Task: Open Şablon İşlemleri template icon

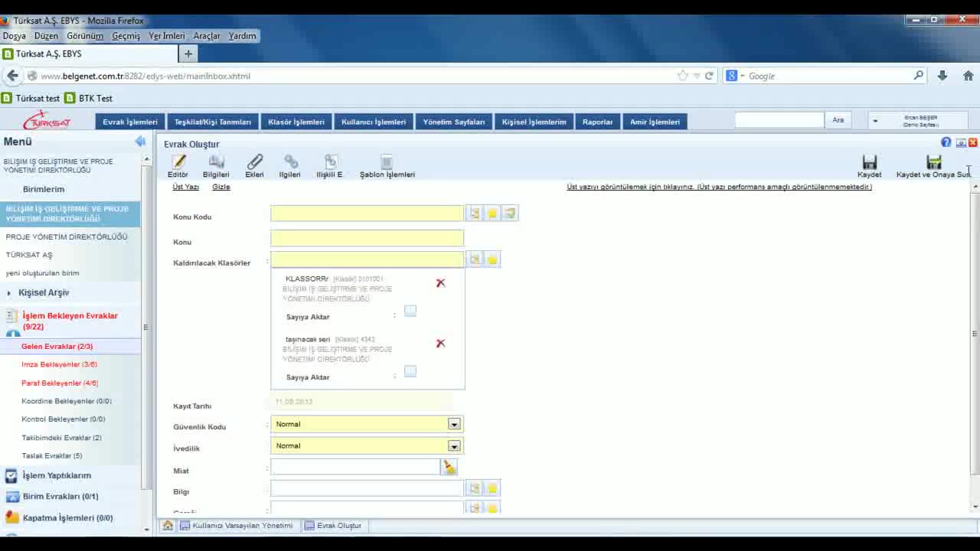Action: (387, 162)
